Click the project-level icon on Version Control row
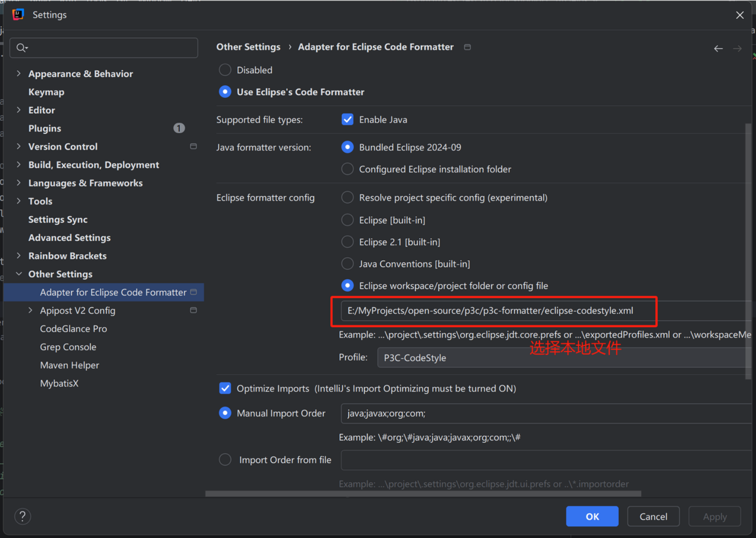The height and width of the screenshot is (538, 756). coord(194,146)
